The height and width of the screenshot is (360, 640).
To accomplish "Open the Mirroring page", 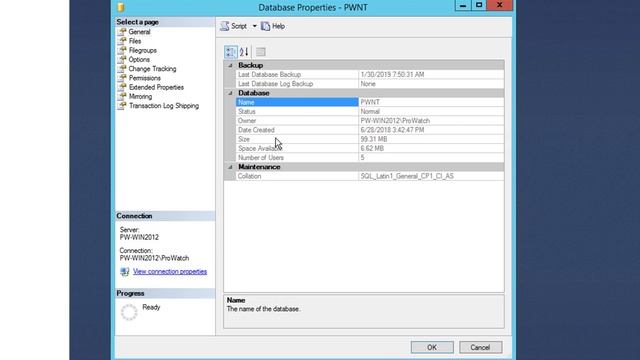I will click(x=140, y=97).
